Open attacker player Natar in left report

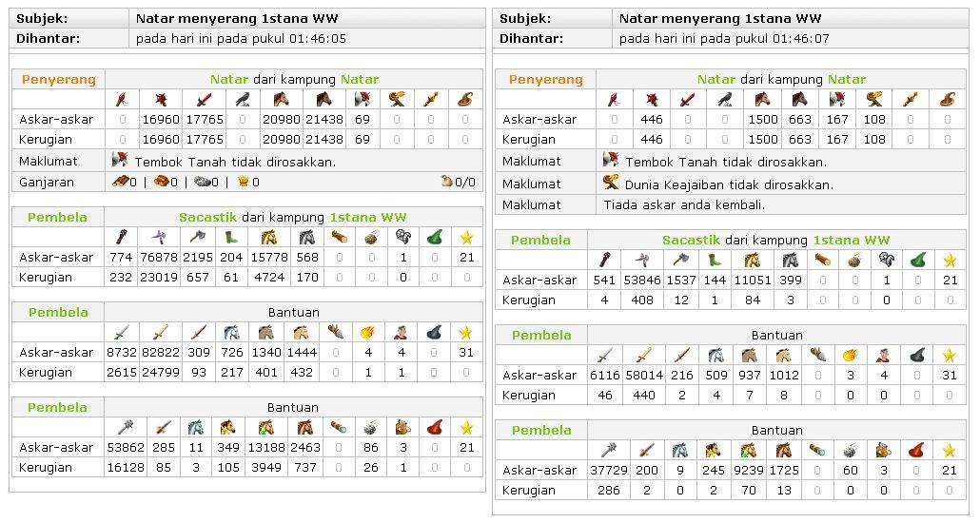pos(222,80)
